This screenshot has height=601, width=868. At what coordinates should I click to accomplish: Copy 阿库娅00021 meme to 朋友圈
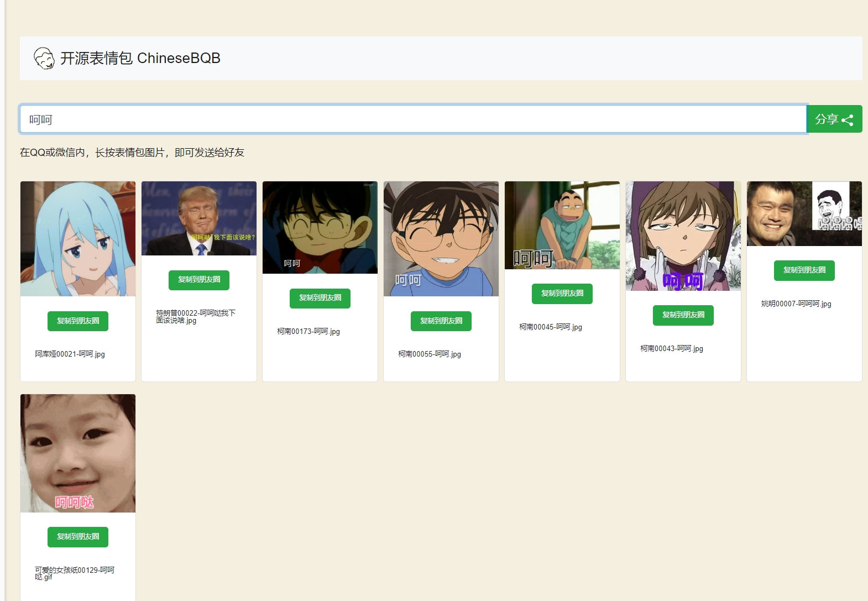(78, 321)
